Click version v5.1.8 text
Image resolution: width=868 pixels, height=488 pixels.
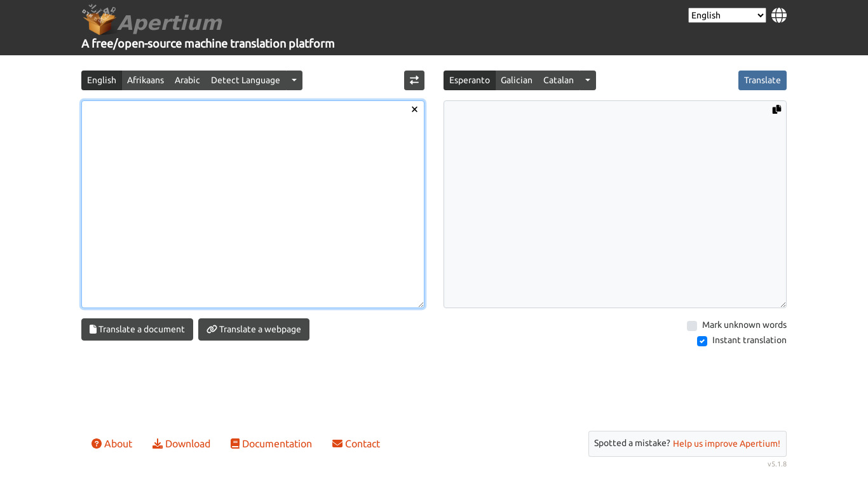pos(776,464)
